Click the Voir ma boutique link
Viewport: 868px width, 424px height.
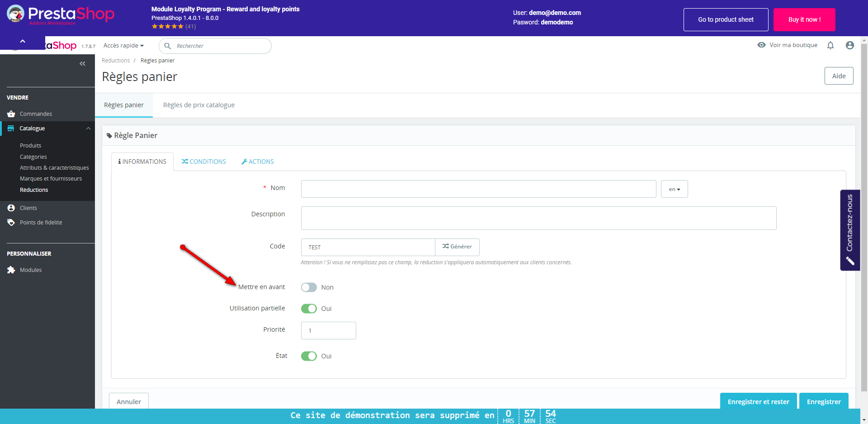coord(793,45)
